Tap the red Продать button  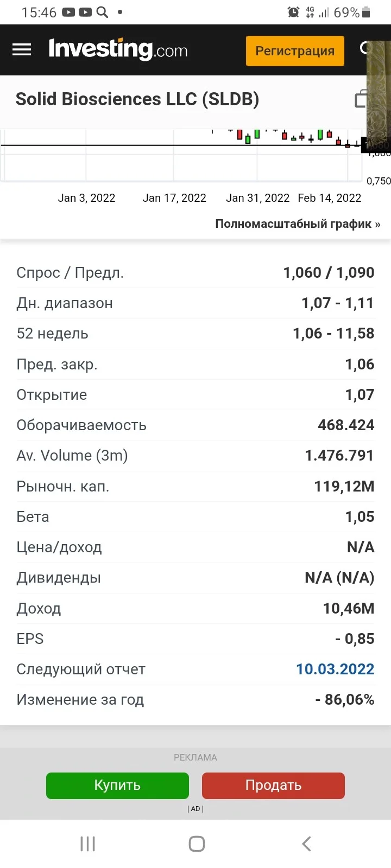coord(273,786)
